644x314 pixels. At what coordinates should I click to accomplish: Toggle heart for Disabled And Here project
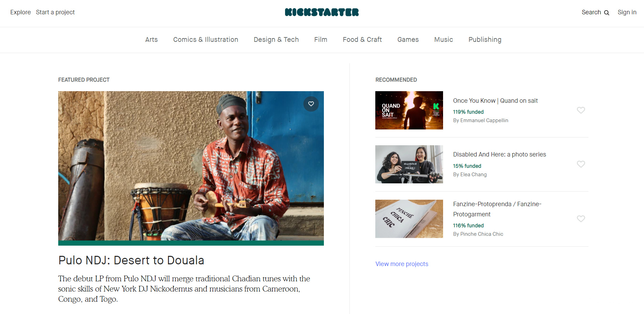pyautogui.click(x=581, y=164)
